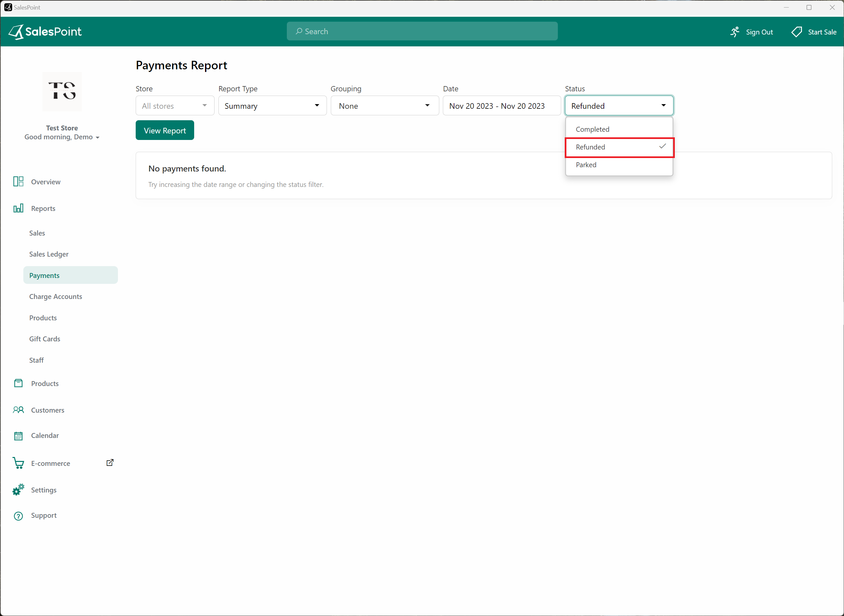Click the search field in the header
The width and height of the screenshot is (844, 616).
click(422, 31)
